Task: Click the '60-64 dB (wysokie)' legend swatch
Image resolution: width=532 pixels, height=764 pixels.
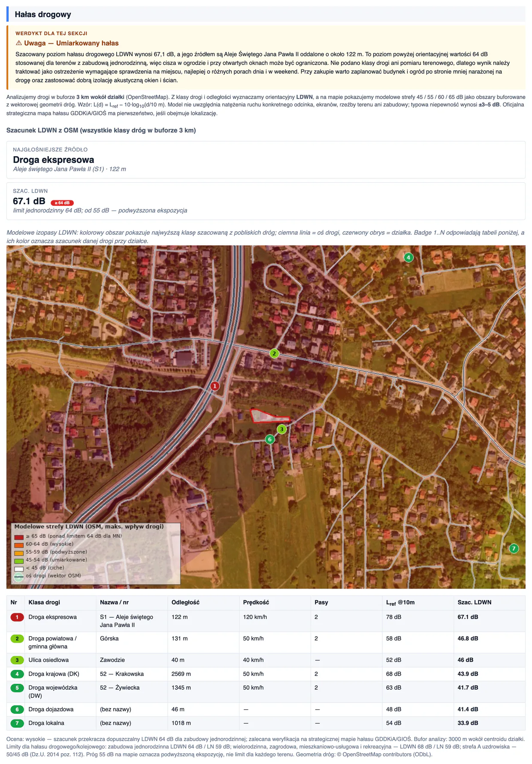Action: tap(18, 544)
